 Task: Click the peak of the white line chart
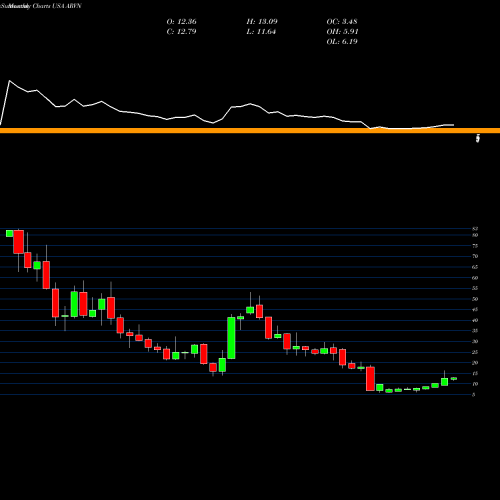(9, 81)
